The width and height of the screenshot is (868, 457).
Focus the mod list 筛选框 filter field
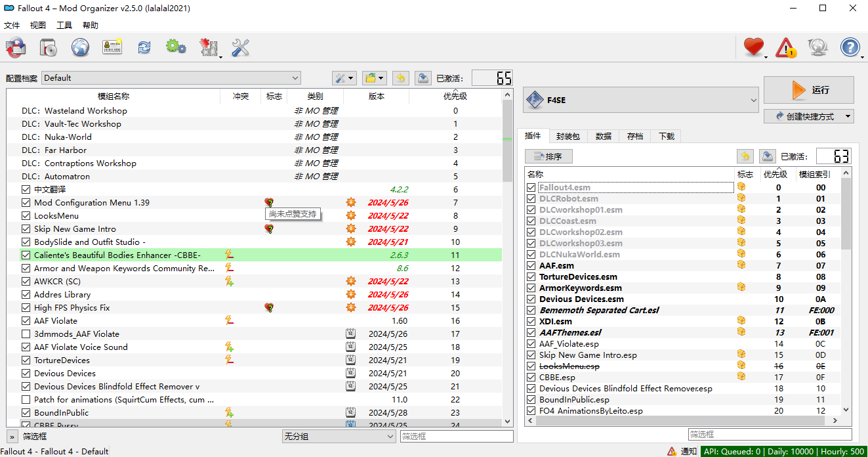(457, 436)
